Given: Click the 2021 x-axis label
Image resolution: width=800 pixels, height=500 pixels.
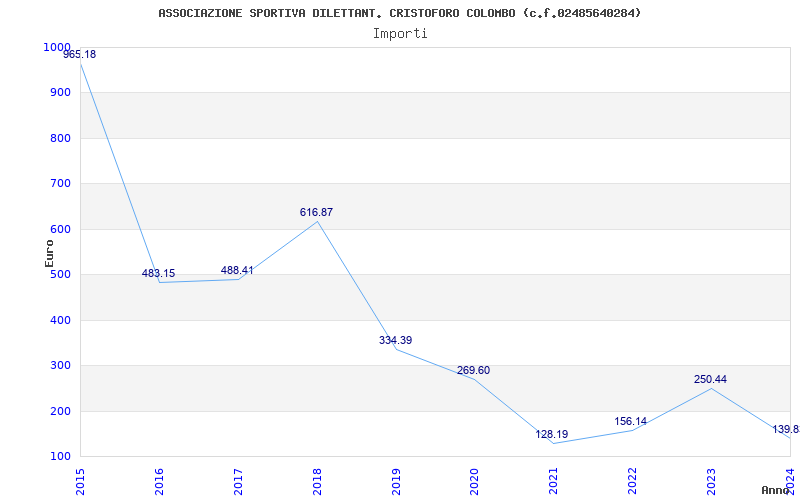Looking at the screenshot, I should [554, 481].
